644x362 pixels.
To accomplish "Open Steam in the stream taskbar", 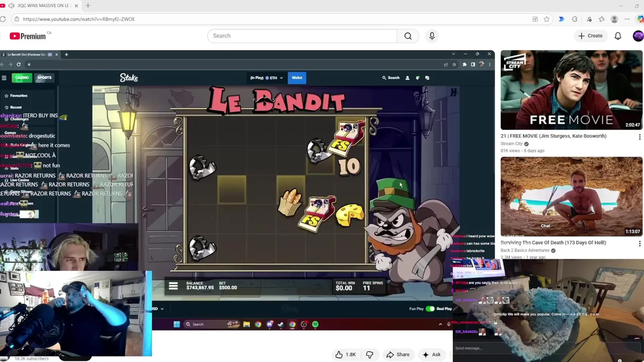I will (281, 324).
